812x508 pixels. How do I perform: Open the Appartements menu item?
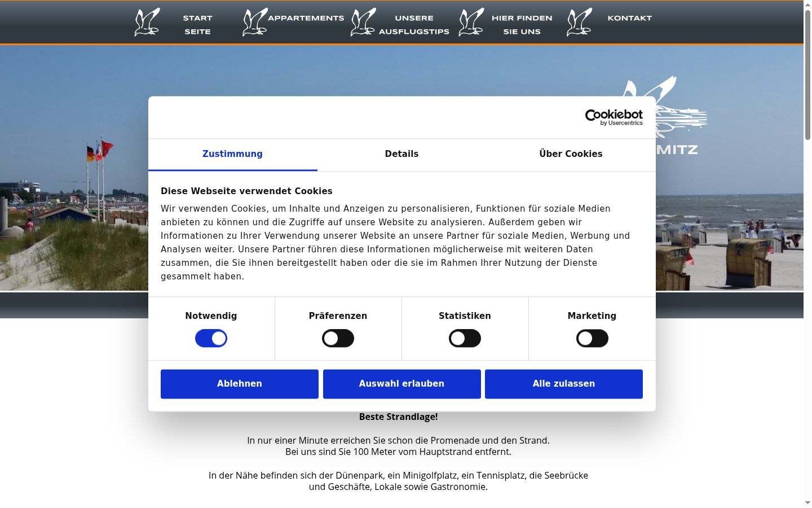tap(306, 18)
